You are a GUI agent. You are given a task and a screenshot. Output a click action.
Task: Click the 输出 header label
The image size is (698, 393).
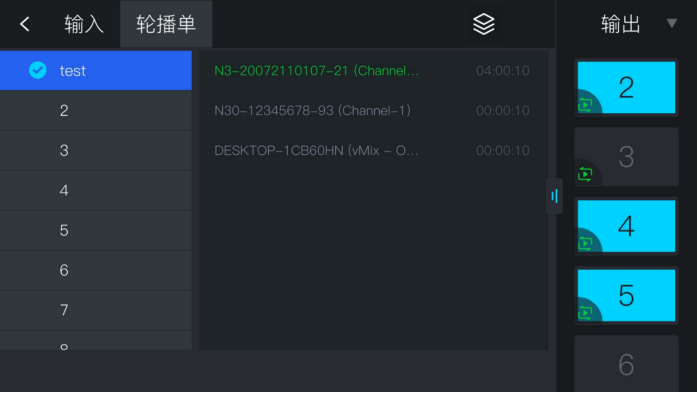point(621,24)
